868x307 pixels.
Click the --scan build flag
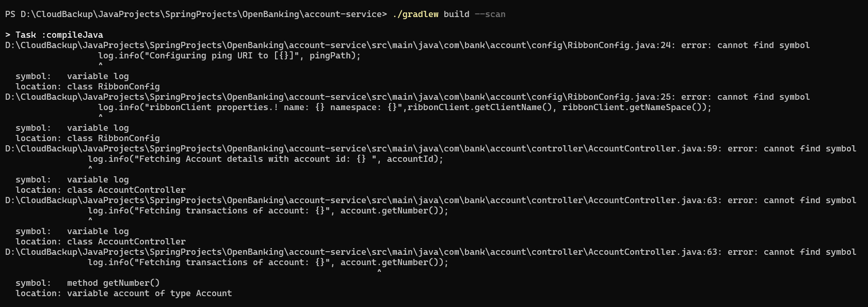point(490,14)
